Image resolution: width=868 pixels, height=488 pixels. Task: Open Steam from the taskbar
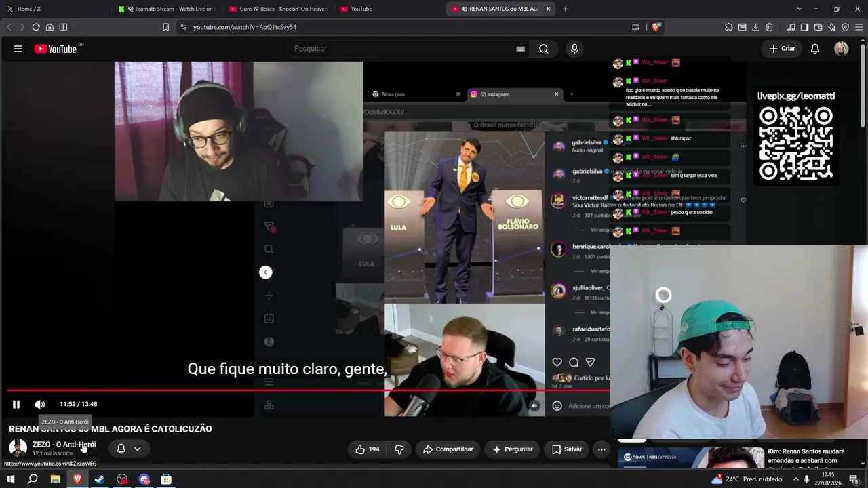[100, 479]
